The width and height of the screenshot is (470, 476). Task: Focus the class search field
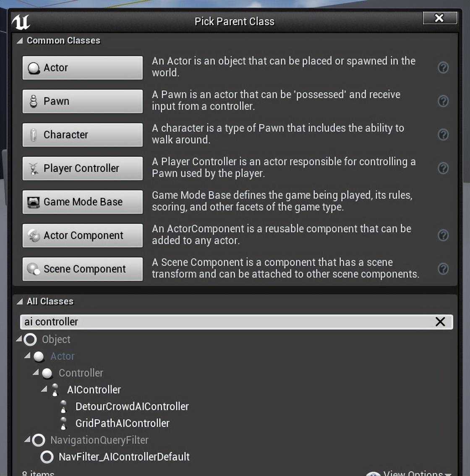[x=226, y=322]
